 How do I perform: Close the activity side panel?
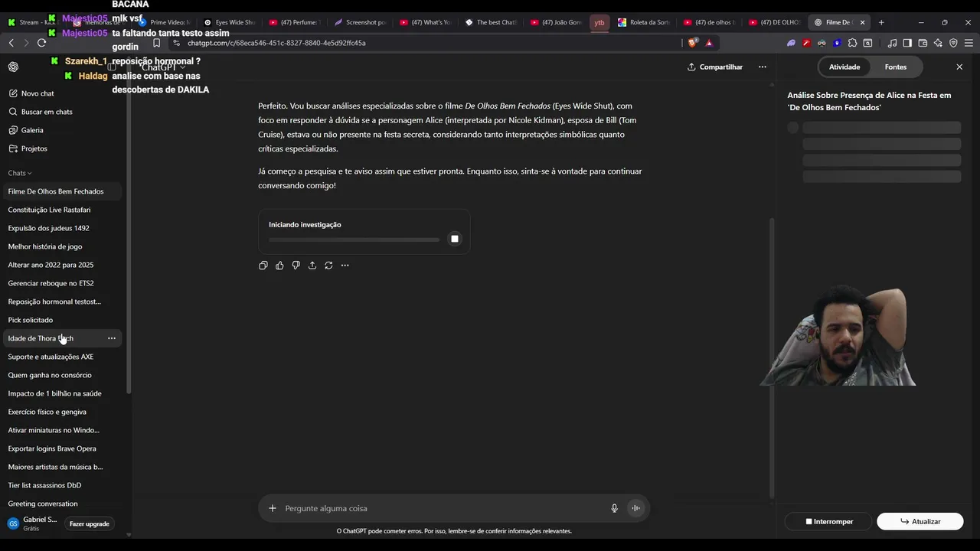(x=959, y=67)
